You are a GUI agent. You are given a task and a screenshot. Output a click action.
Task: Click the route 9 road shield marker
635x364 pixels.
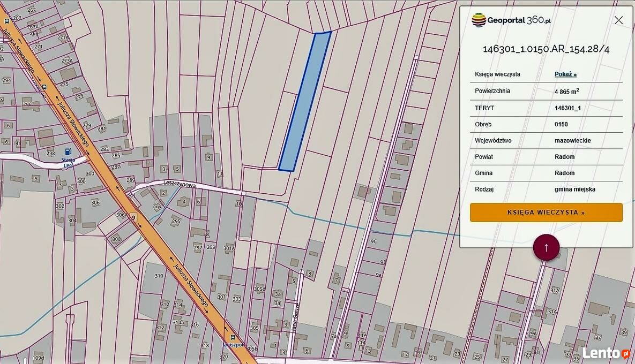pyautogui.click(x=133, y=217)
